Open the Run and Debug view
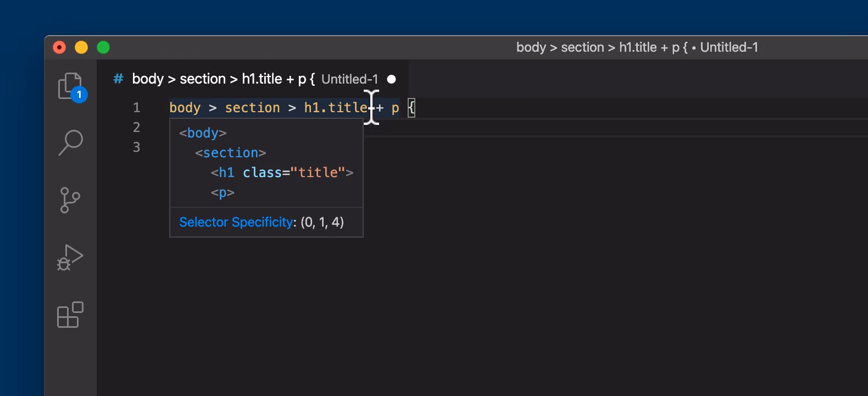Viewport: 868px width, 396px height. (x=70, y=257)
